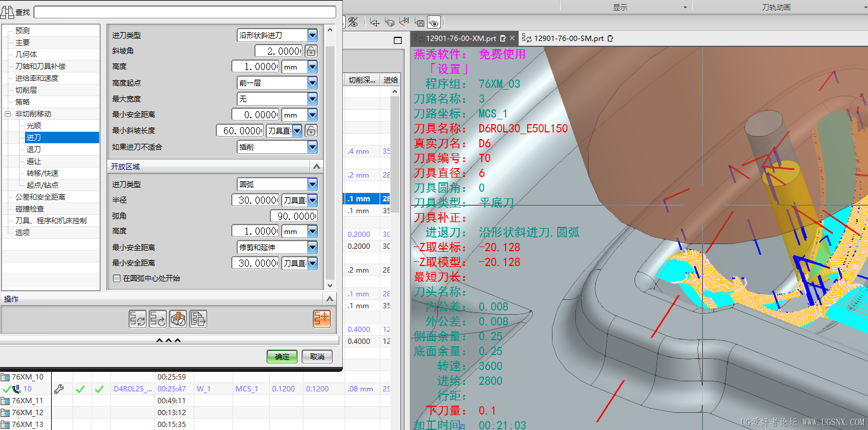Open the radius unit dropdown
The image size is (868, 430).
[x=312, y=200]
